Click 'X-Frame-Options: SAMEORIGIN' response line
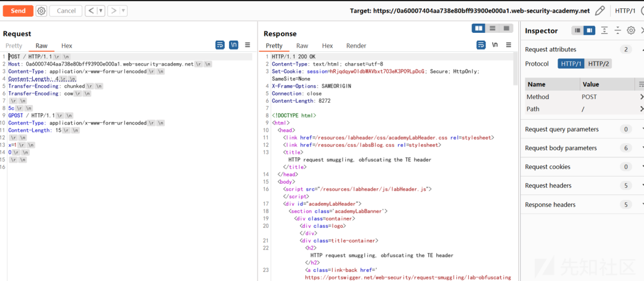This screenshot has width=644, height=281. (x=311, y=87)
